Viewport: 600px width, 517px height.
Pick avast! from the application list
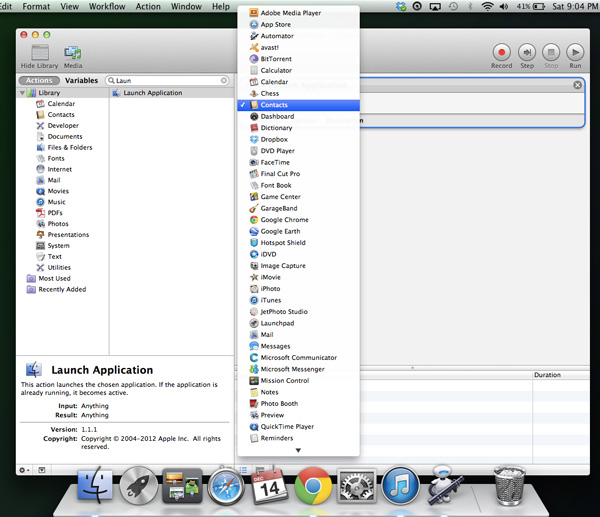(x=298, y=47)
